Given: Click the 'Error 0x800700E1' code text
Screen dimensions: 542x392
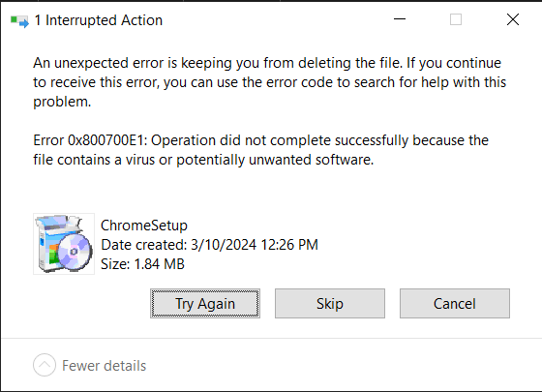Looking at the screenshot, I should tap(90, 140).
